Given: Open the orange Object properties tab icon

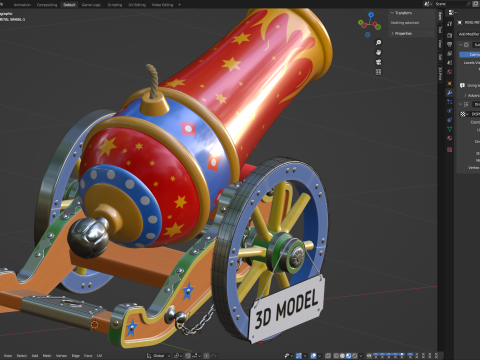Looking at the screenshot, I should [449, 83].
